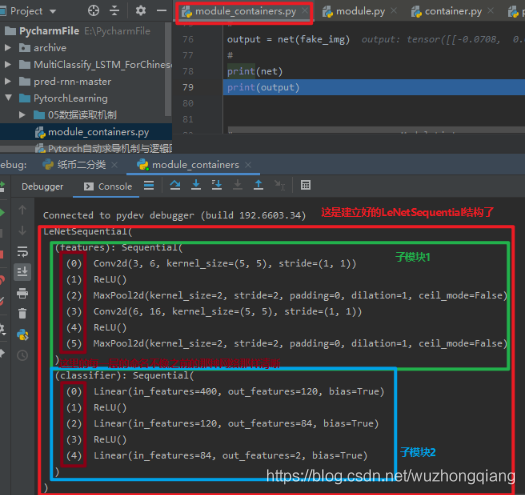
Task: Clear console with the trash icon
Action: [22, 313]
